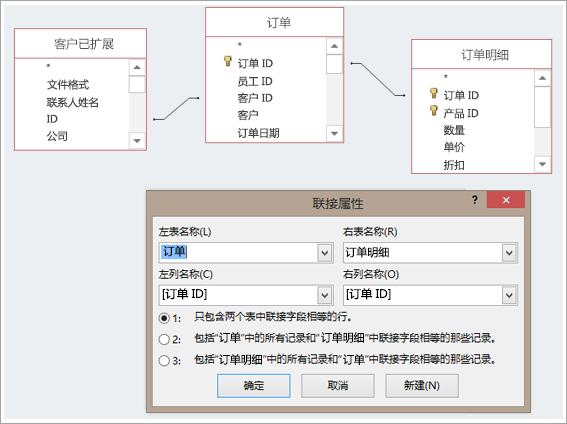567x424 pixels.
Task: Select the asterisk row in 订单 table
Action: (x=240, y=45)
